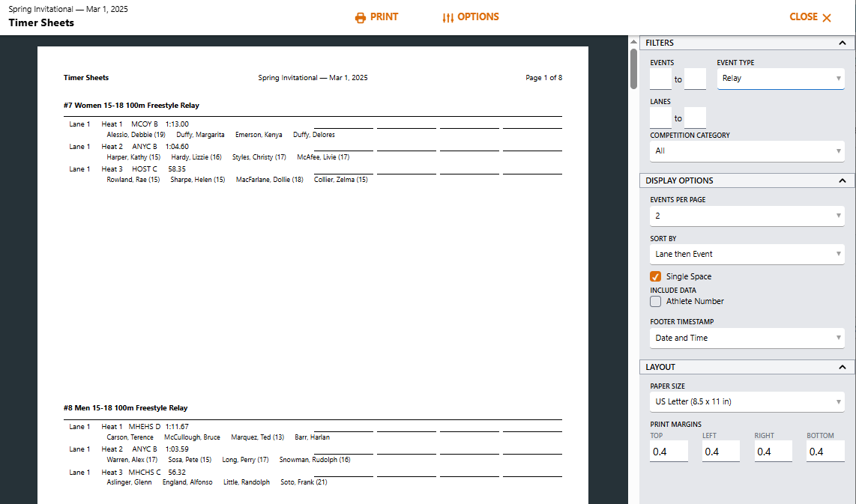Click 'Page 1 of 8' text

[x=543, y=78]
